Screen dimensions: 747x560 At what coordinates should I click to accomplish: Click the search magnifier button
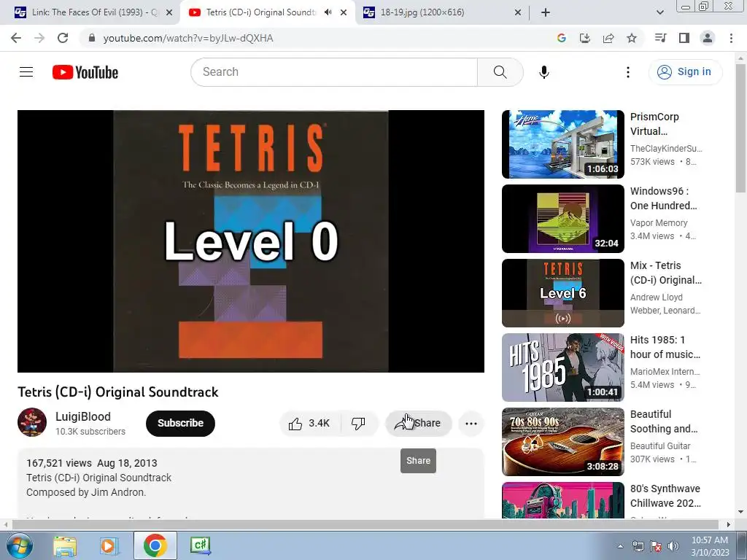500,72
